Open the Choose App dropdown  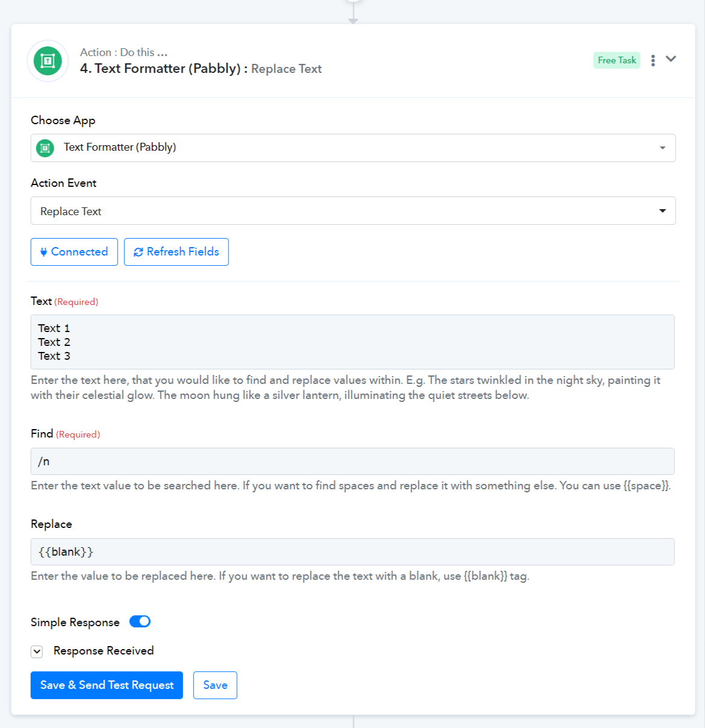pos(353,148)
